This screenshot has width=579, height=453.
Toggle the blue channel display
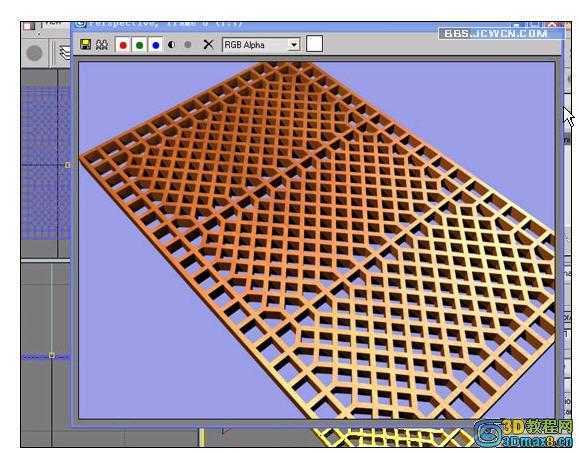[x=156, y=45]
